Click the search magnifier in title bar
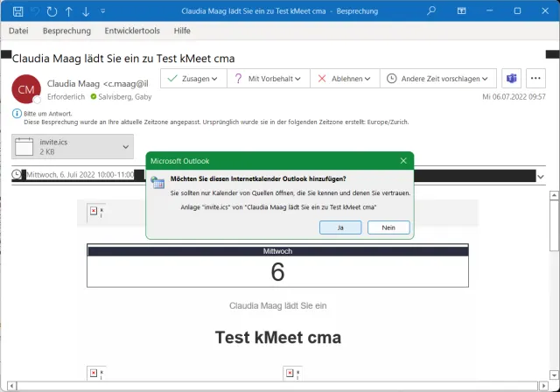 (x=431, y=10)
